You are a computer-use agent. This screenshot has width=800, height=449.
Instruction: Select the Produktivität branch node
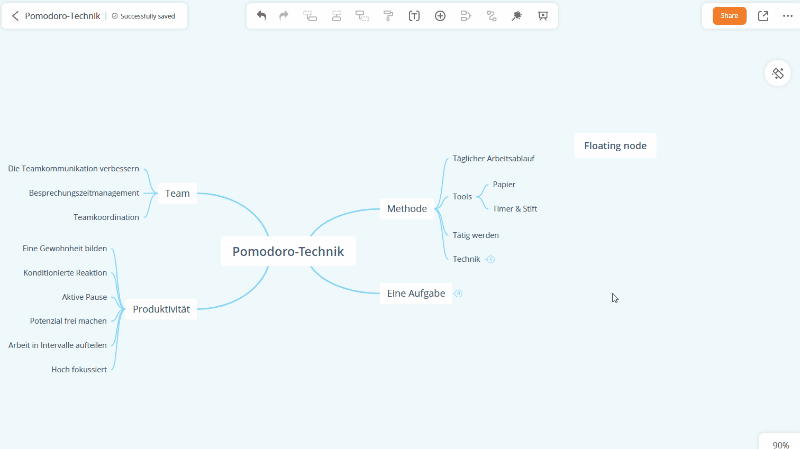tap(161, 309)
